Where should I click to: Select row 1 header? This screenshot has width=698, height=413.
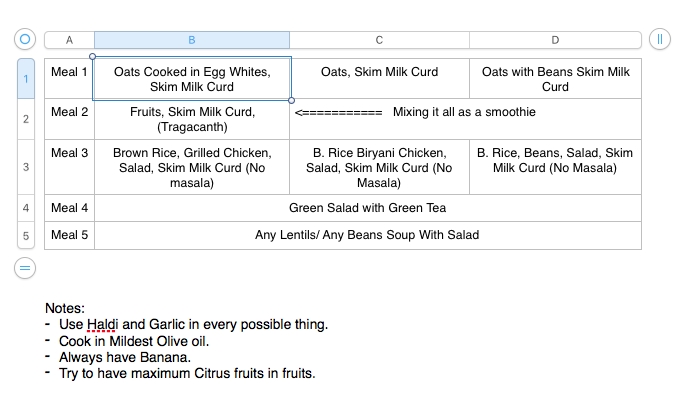tap(26, 79)
